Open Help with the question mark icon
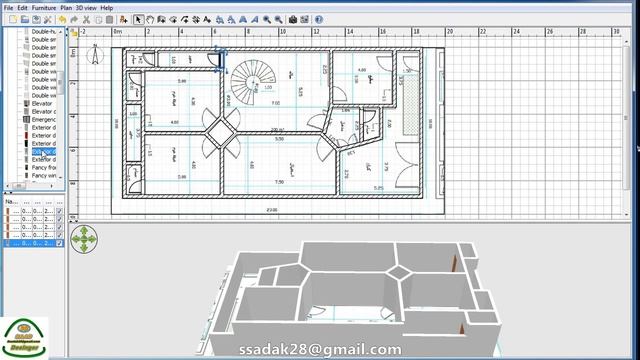This screenshot has height=360, width=640. [x=319, y=20]
